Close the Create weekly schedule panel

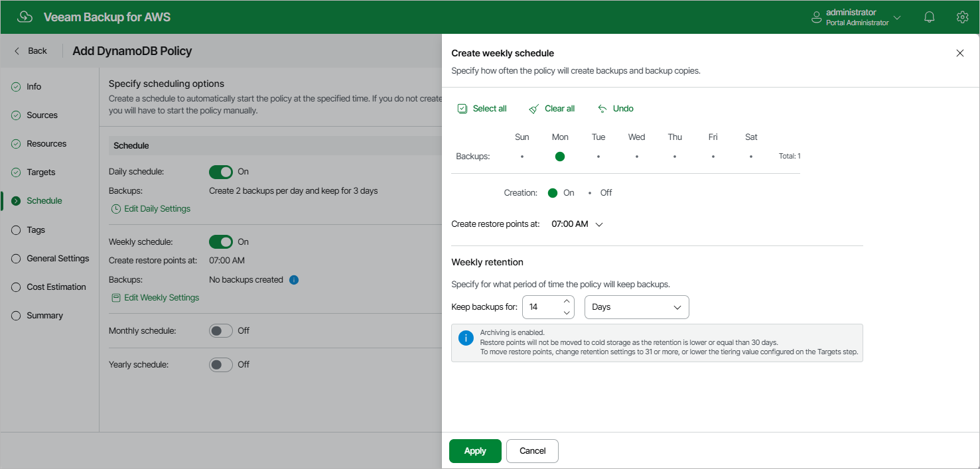[959, 53]
